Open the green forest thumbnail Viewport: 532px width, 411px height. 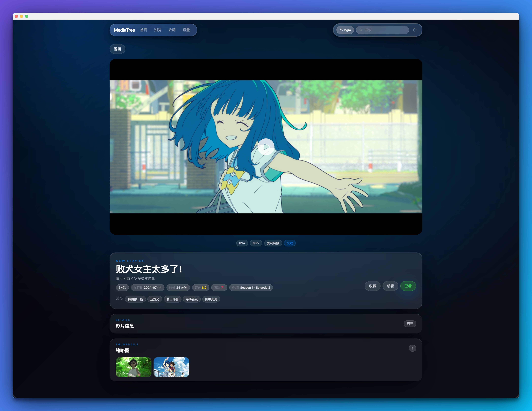[134, 367]
